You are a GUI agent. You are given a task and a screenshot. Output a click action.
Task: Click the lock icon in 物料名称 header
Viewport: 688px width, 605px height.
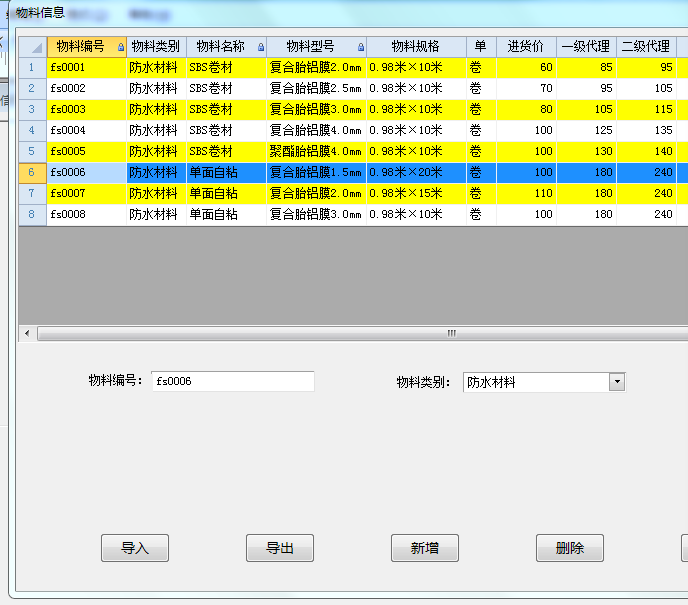261,47
